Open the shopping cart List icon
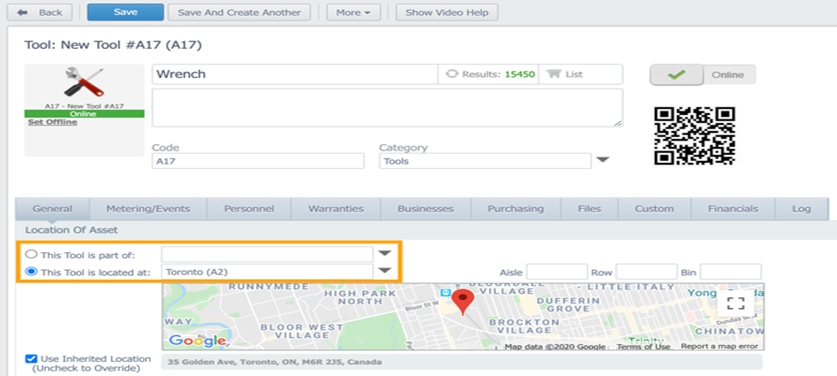The width and height of the screenshot is (837, 376). click(x=555, y=74)
